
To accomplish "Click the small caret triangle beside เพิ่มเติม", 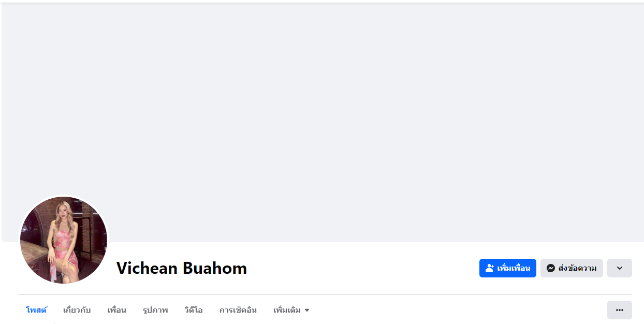I will tap(306, 311).
